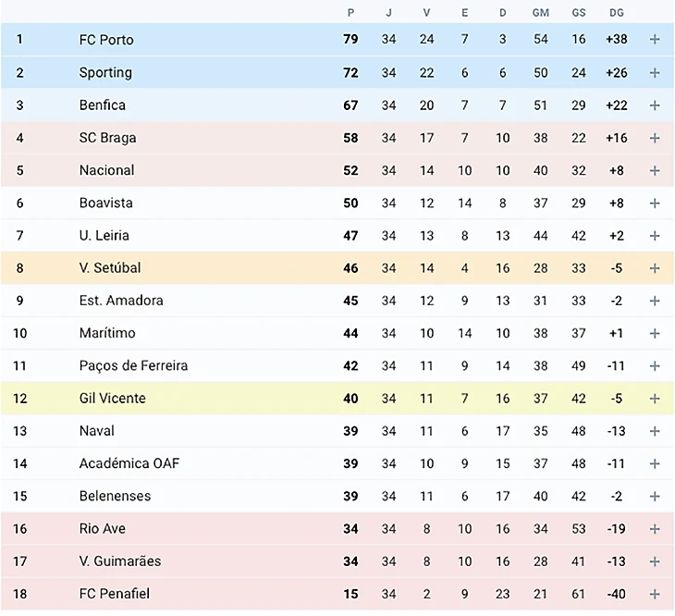Open the FC Porto team link

click(106, 40)
